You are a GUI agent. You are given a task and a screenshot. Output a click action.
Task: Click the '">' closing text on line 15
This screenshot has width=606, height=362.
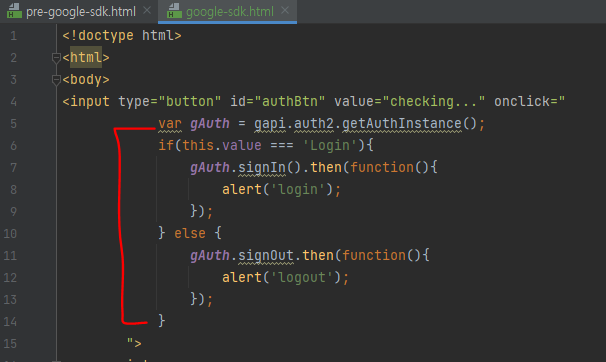(134, 343)
